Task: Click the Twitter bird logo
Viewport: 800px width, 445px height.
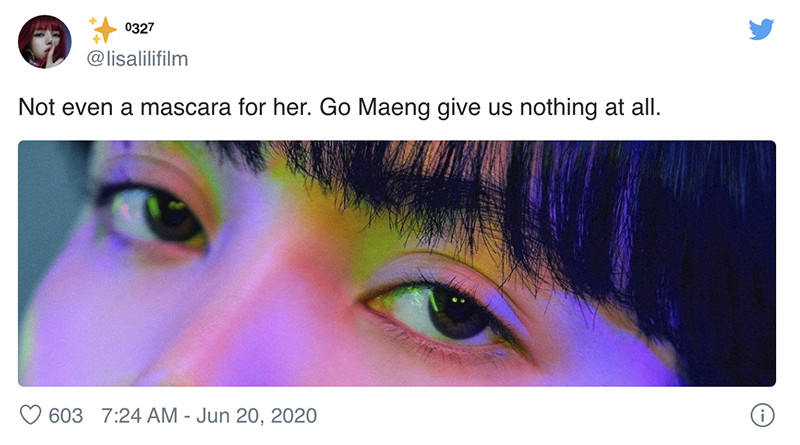Action: [x=762, y=31]
